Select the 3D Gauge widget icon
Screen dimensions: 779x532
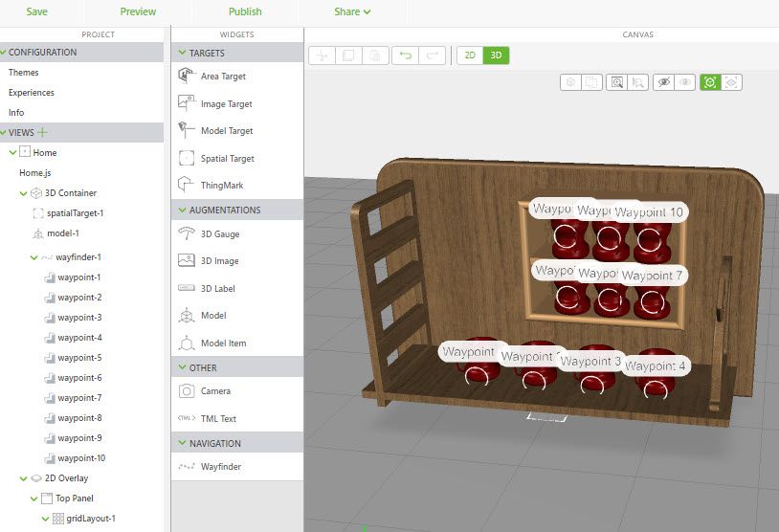(187, 233)
